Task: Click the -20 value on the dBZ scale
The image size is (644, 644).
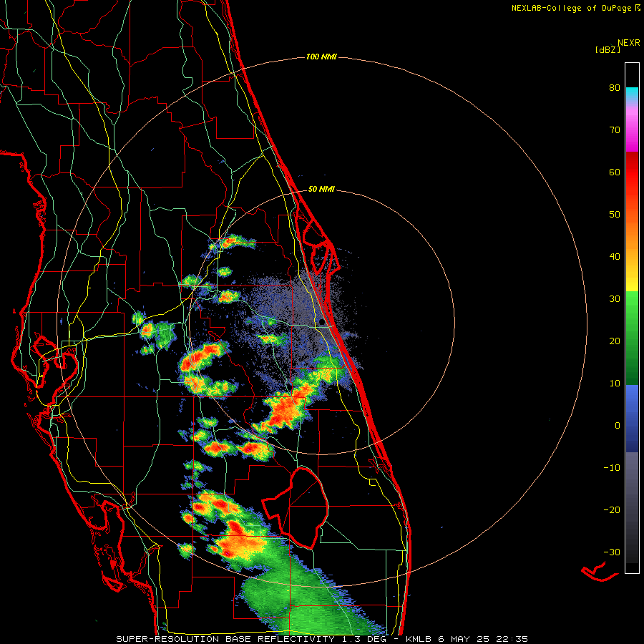Action: pyautogui.click(x=612, y=509)
